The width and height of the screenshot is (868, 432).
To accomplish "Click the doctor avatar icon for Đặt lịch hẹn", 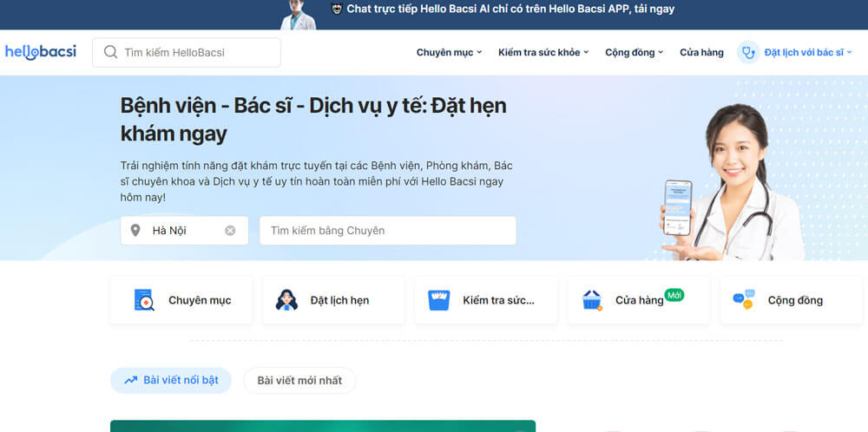I will (x=286, y=300).
